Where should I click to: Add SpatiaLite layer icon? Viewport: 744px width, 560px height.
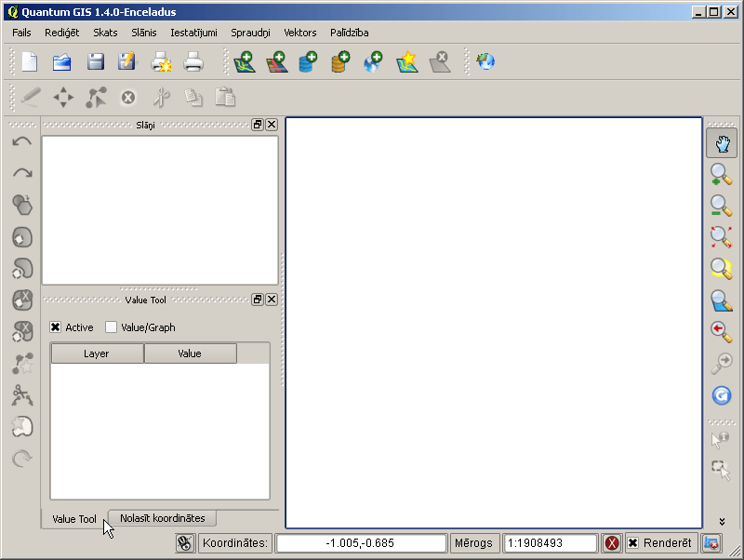pos(340,61)
